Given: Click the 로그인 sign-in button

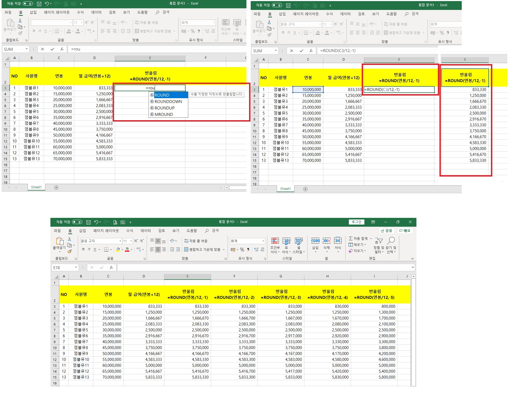Looking at the screenshot, I should 356,222.
